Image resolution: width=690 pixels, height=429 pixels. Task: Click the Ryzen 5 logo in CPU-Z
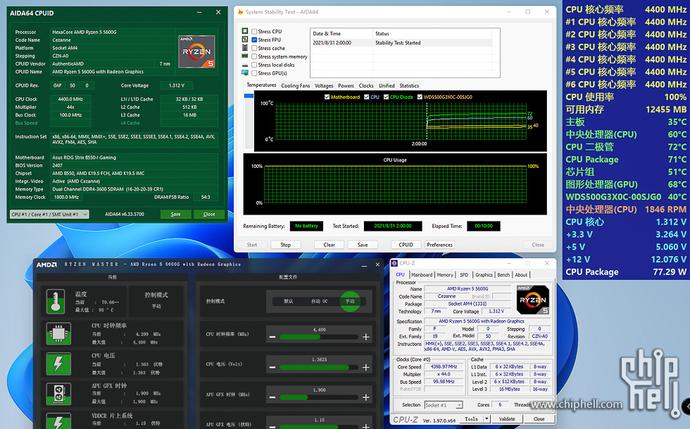[534, 299]
